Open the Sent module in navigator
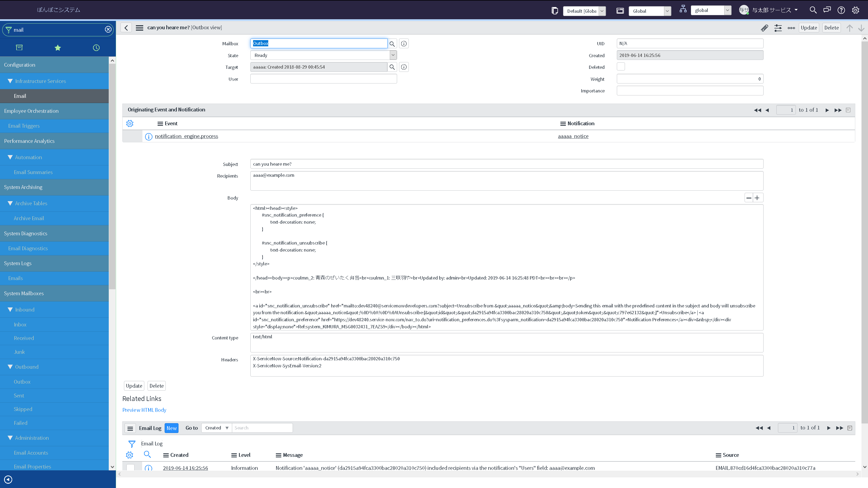 click(x=19, y=395)
